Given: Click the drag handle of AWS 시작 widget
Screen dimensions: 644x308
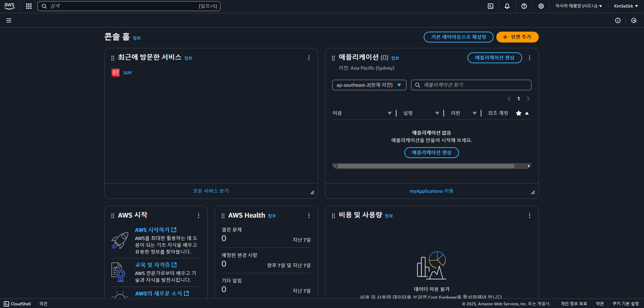Looking at the screenshot, I should (x=113, y=216).
